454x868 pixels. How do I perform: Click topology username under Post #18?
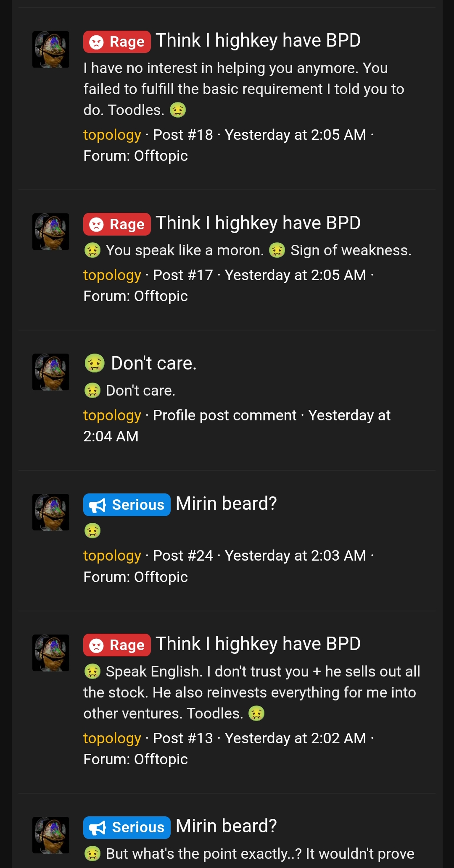click(112, 135)
